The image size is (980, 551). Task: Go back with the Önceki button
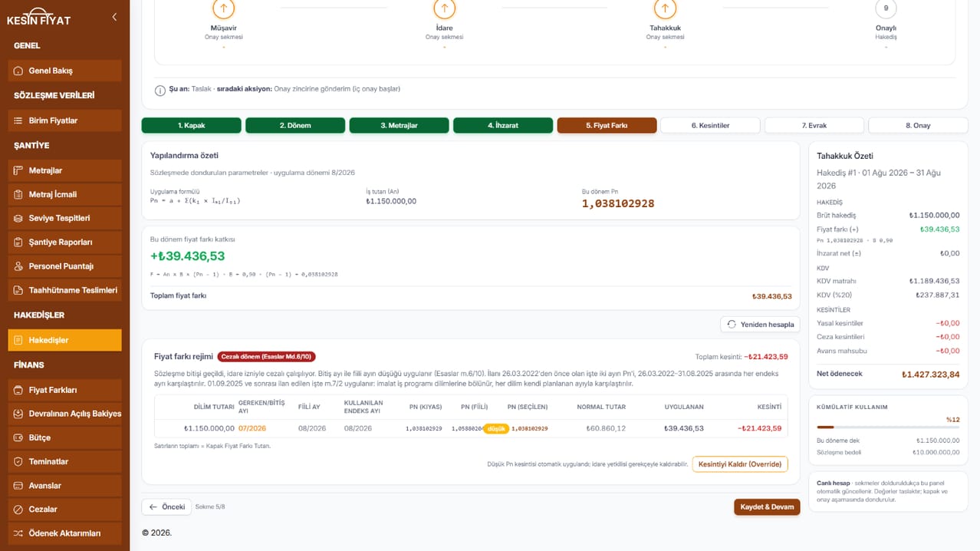click(x=166, y=507)
